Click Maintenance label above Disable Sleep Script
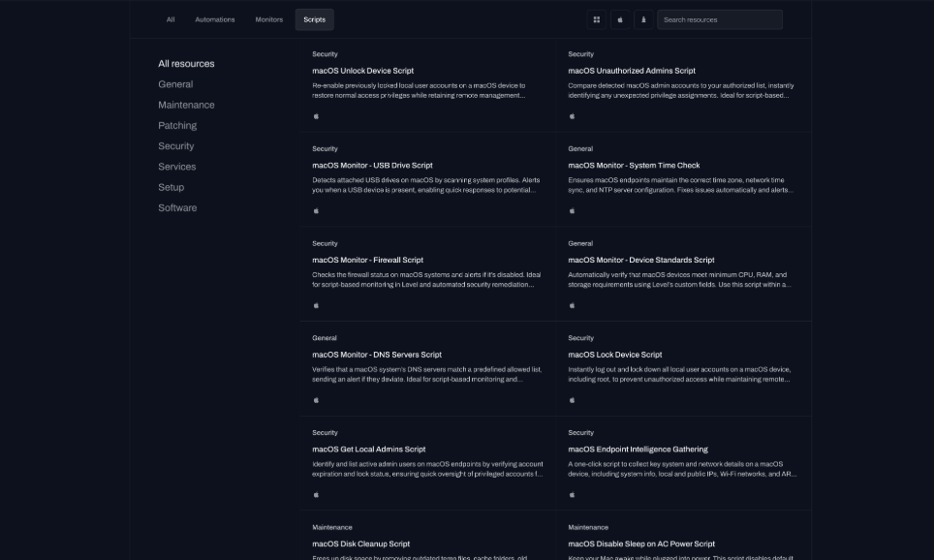Image resolution: width=934 pixels, height=560 pixels. coord(588,528)
